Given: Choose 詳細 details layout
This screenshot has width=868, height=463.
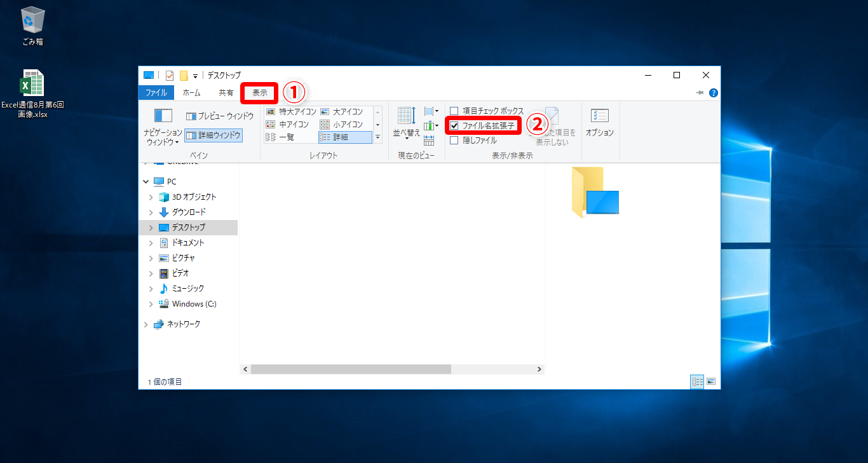Looking at the screenshot, I should (345, 137).
